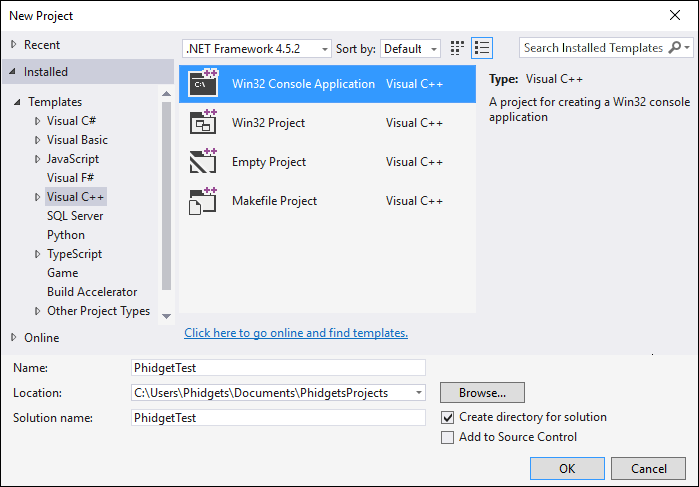Switch to small icons view
The image size is (699, 487).
pos(458,48)
